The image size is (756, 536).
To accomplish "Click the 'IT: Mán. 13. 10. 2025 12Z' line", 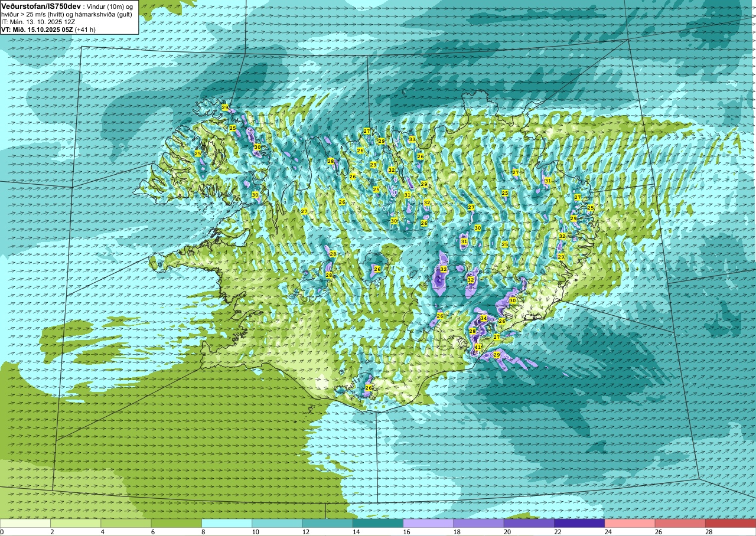I will point(38,22).
